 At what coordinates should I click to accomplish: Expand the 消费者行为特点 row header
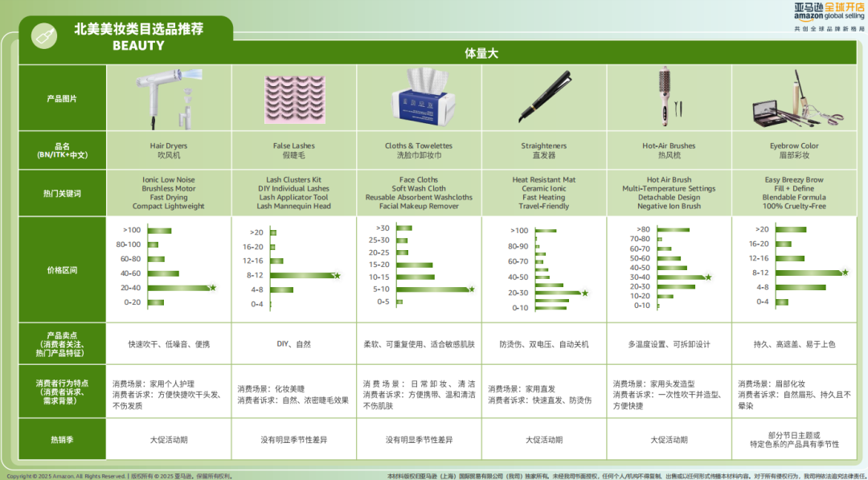pyautogui.click(x=62, y=392)
